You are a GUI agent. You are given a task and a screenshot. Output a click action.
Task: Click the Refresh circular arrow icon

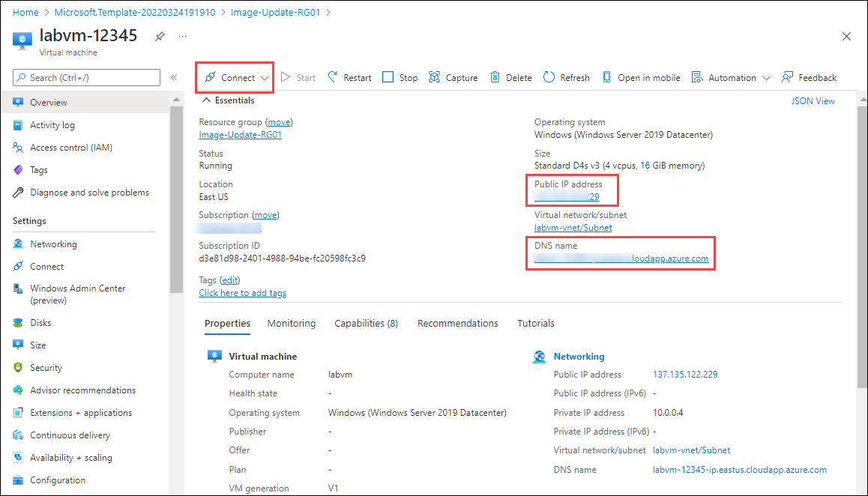pos(549,77)
